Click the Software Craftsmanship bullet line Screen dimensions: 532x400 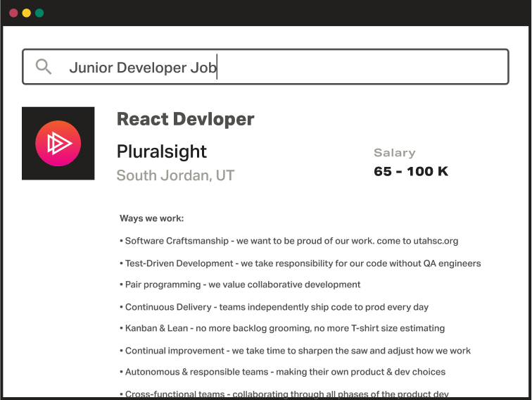289,241
